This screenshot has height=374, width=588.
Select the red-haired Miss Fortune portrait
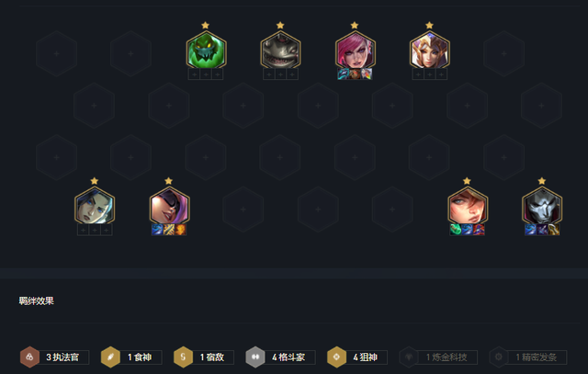(468, 207)
